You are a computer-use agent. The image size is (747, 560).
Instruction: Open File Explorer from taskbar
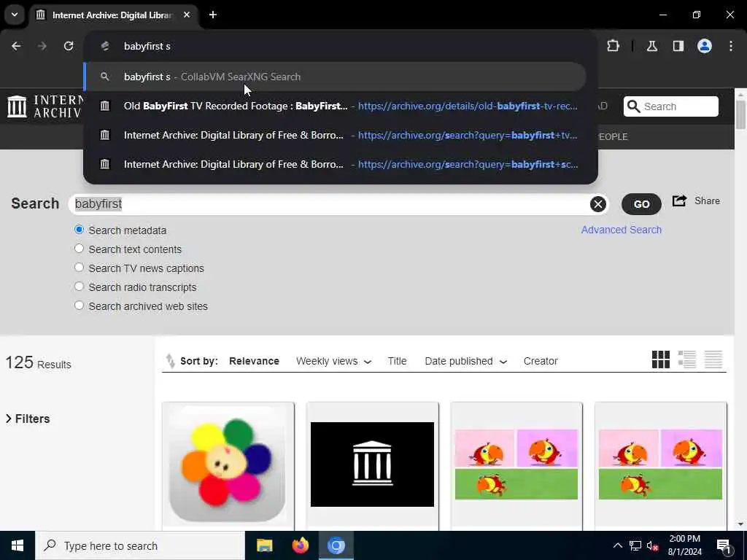coord(264,545)
